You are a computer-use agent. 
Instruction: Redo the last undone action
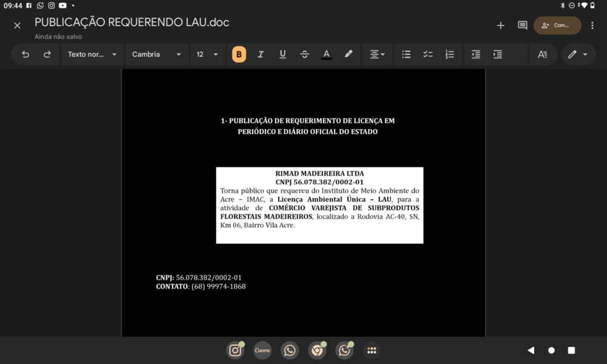point(47,55)
